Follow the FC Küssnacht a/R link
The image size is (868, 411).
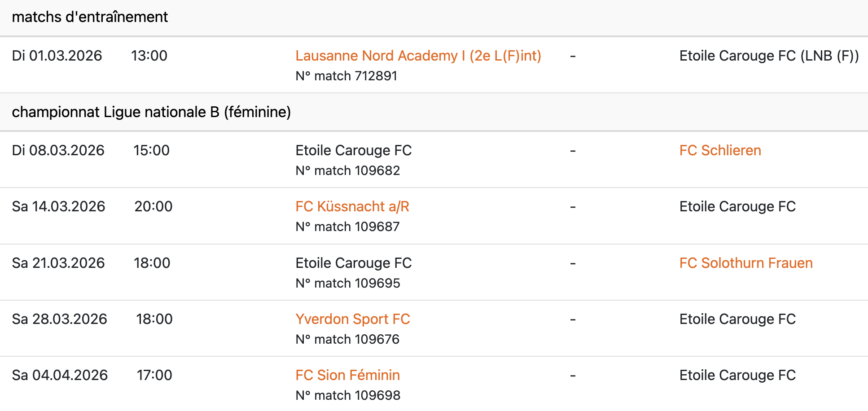(x=352, y=206)
